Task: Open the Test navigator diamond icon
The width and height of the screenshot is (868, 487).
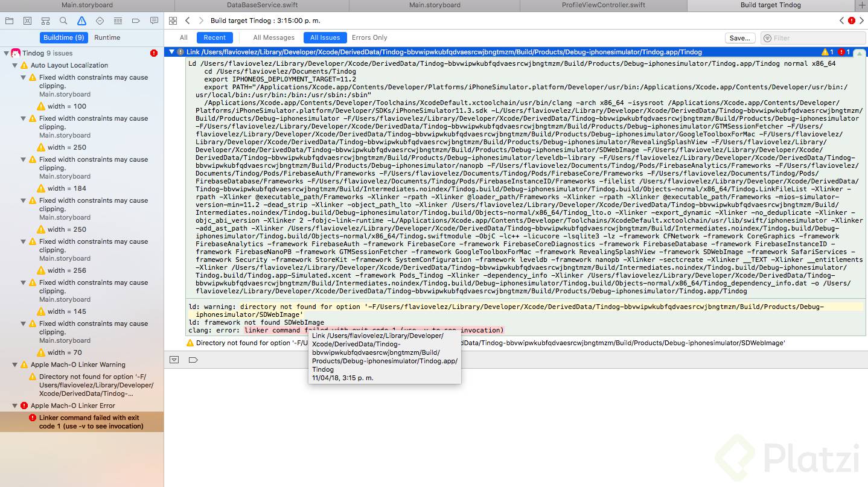Action: coord(100,21)
